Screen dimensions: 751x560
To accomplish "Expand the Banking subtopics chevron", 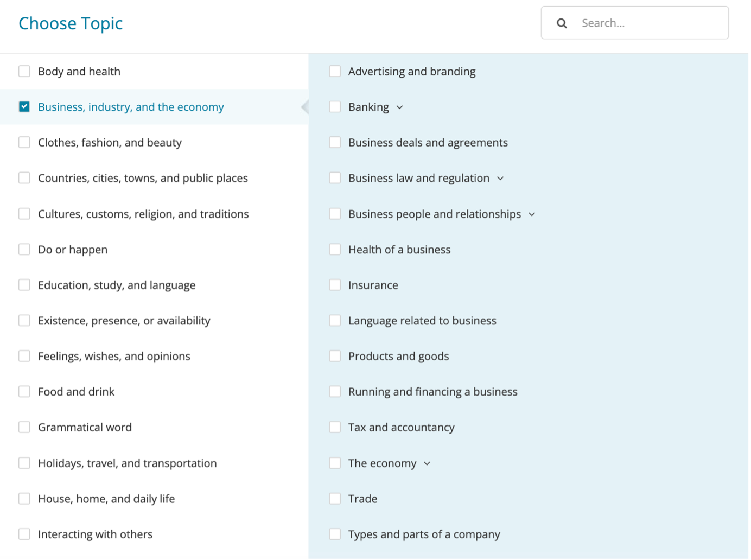I will (x=400, y=107).
